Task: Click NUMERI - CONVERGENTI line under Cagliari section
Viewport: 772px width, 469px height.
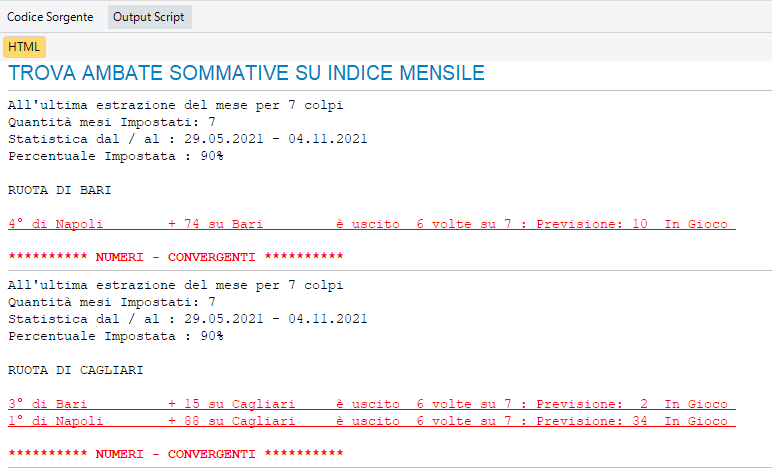Action: (176, 454)
